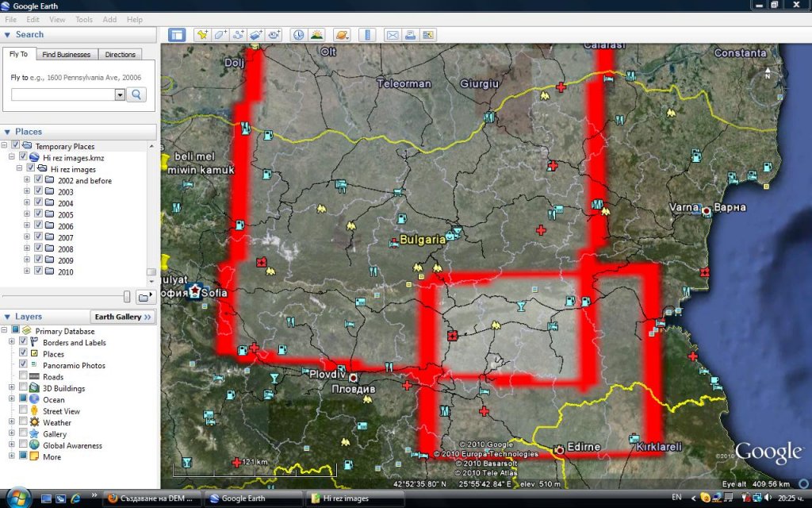This screenshot has height=508, width=812.
Task: Uncheck the Hi rez images.kmz checkbox
Action: point(23,156)
